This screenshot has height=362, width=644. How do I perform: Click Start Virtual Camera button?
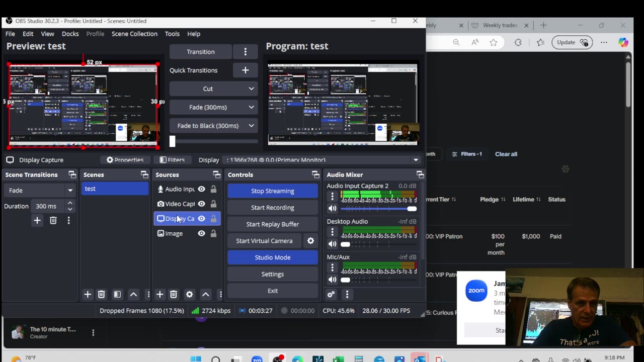(265, 241)
